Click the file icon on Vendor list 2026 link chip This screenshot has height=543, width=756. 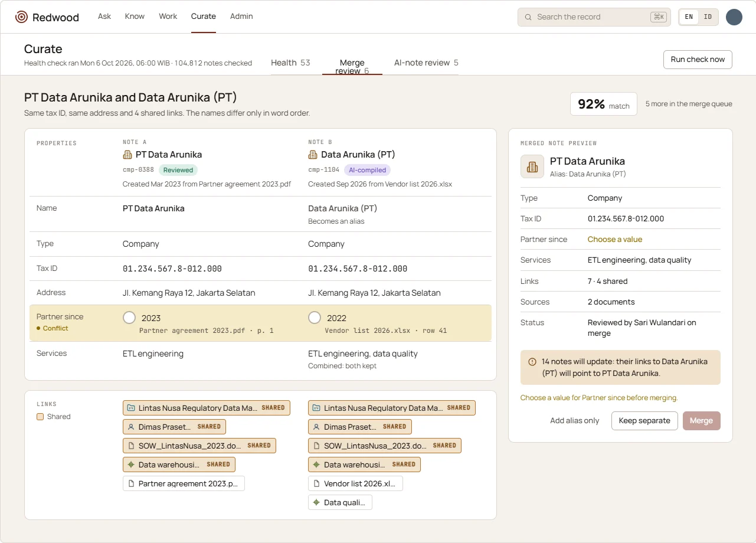click(316, 483)
